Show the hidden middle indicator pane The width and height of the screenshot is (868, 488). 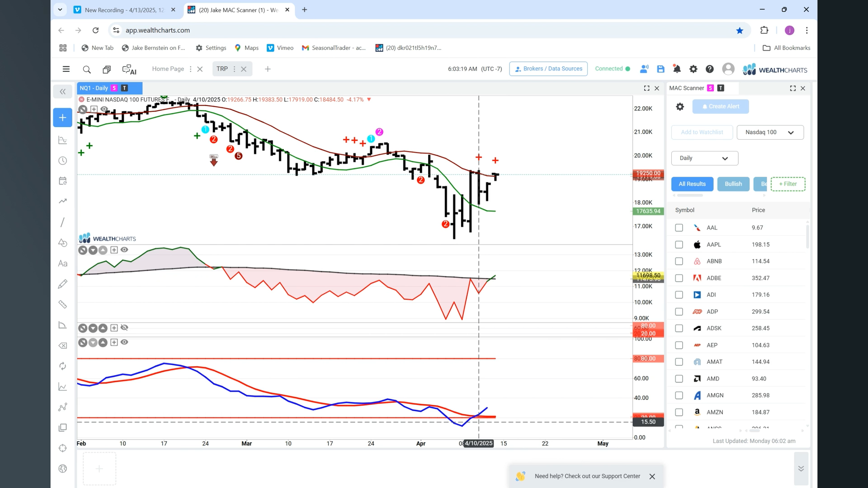click(124, 328)
